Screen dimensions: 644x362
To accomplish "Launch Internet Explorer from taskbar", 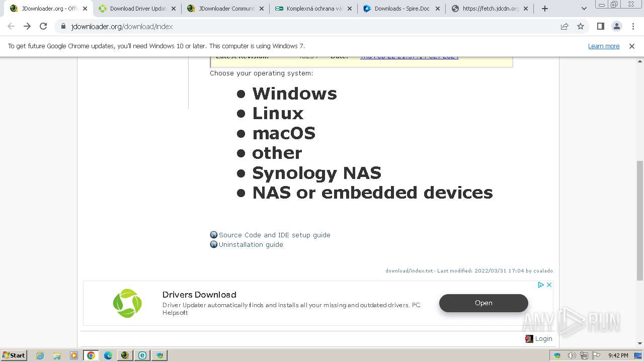I will [x=40, y=355].
